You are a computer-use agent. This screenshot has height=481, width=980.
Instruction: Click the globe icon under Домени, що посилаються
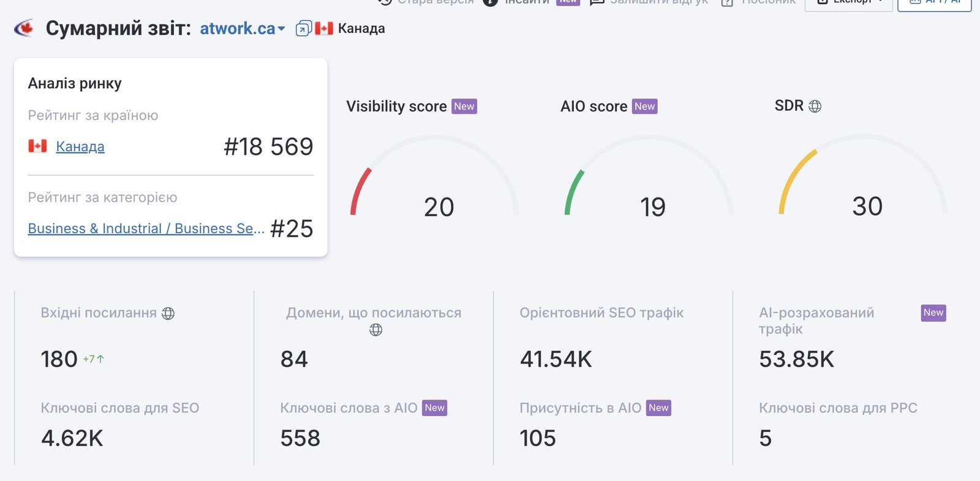(375, 330)
